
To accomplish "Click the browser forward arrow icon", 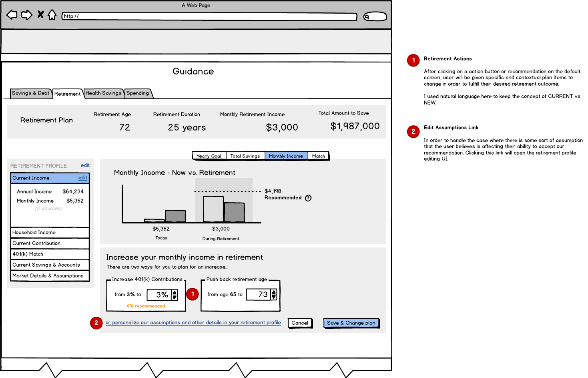I will [x=27, y=15].
